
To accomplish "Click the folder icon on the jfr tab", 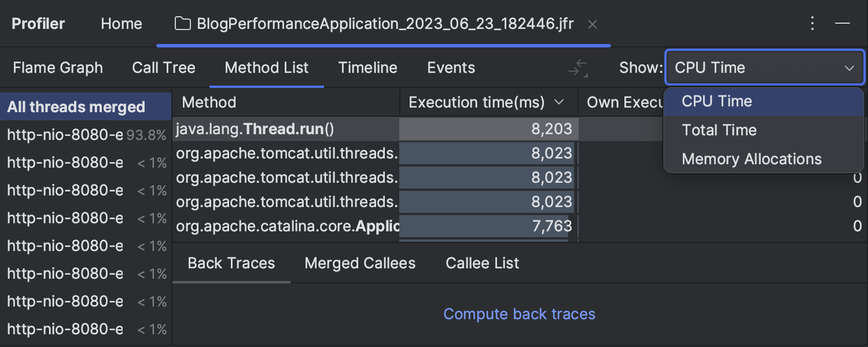I will pyautogui.click(x=183, y=24).
